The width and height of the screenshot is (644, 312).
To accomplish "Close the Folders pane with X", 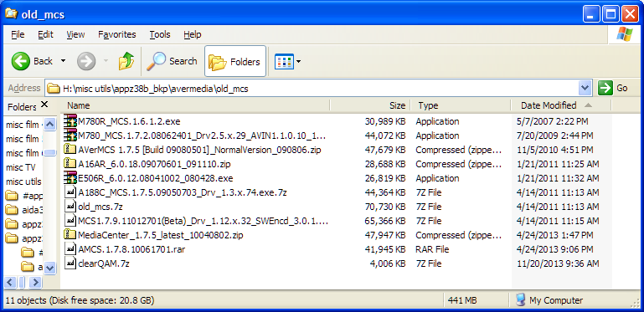I will click(44, 105).
